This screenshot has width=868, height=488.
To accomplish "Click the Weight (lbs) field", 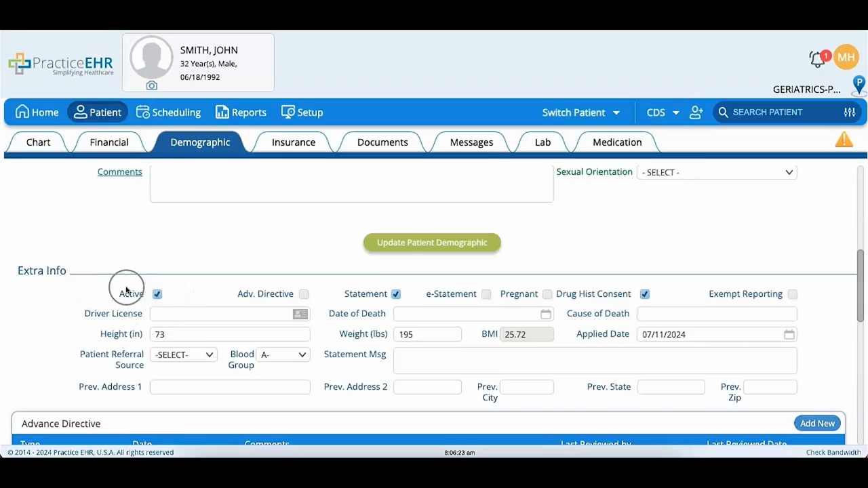I will click(x=427, y=334).
